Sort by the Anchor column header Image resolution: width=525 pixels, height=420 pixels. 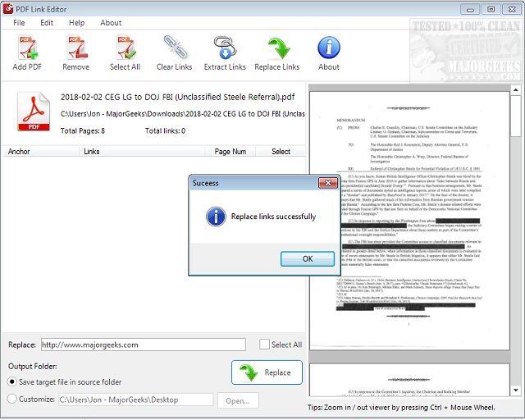(41, 152)
